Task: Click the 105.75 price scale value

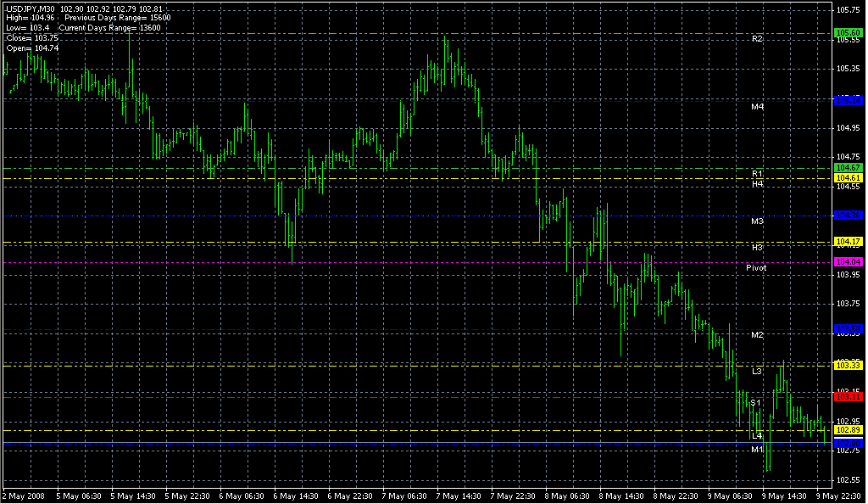Action: click(x=848, y=10)
